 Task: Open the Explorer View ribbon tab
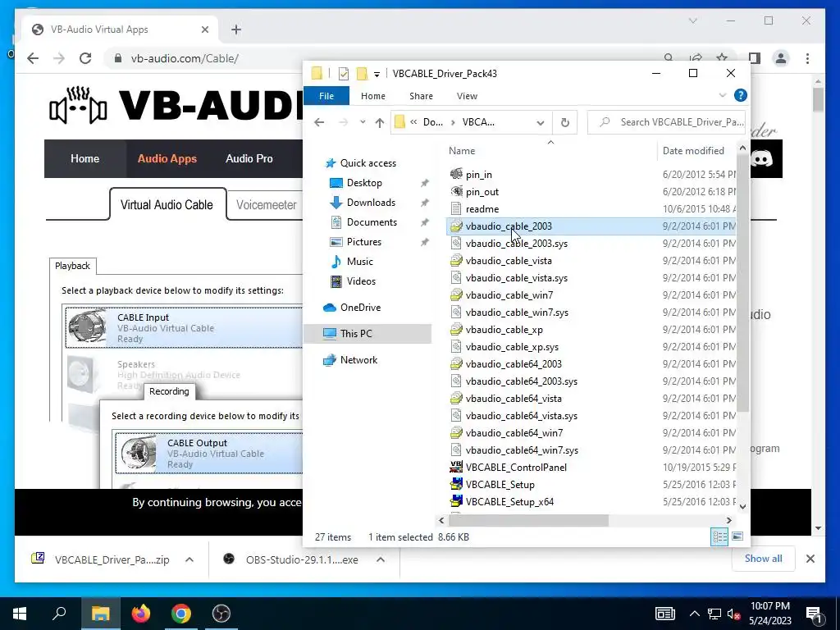pyautogui.click(x=467, y=96)
